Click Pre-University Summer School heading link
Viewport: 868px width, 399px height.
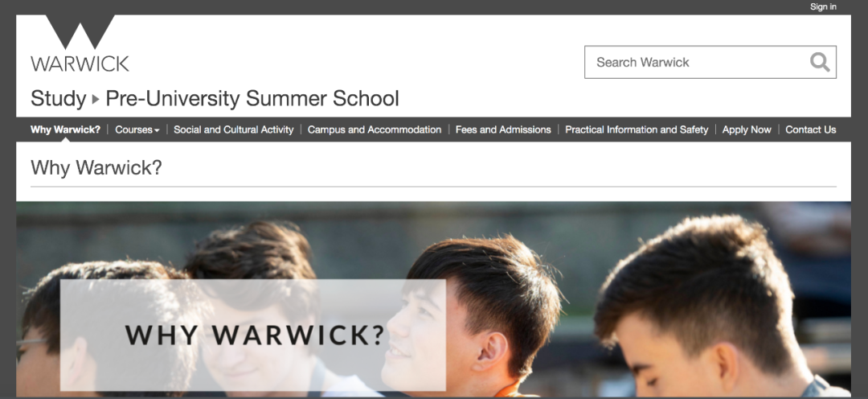pos(252,99)
